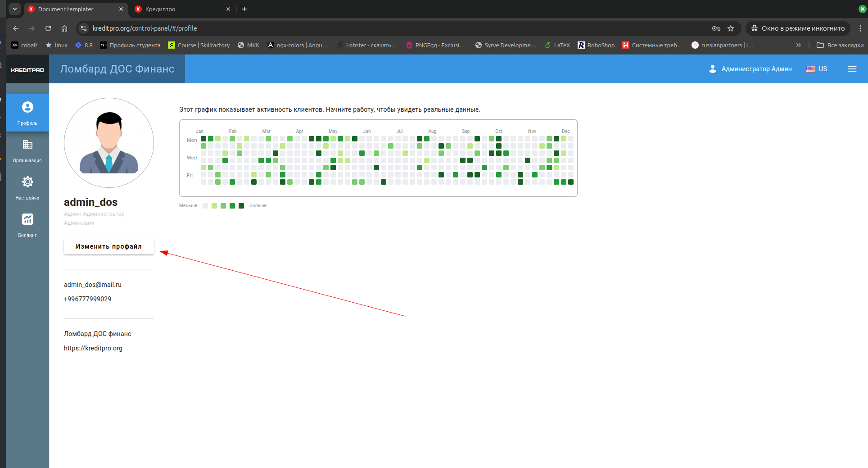Open the Организация sidebar section
Image resolution: width=868 pixels, height=468 pixels.
click(x=27, y=150)
